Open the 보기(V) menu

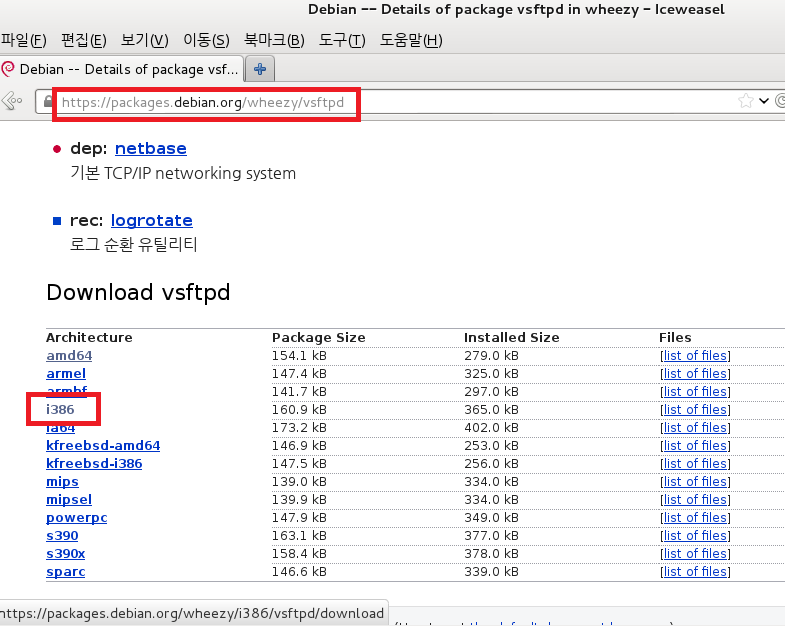click(145, 40)
